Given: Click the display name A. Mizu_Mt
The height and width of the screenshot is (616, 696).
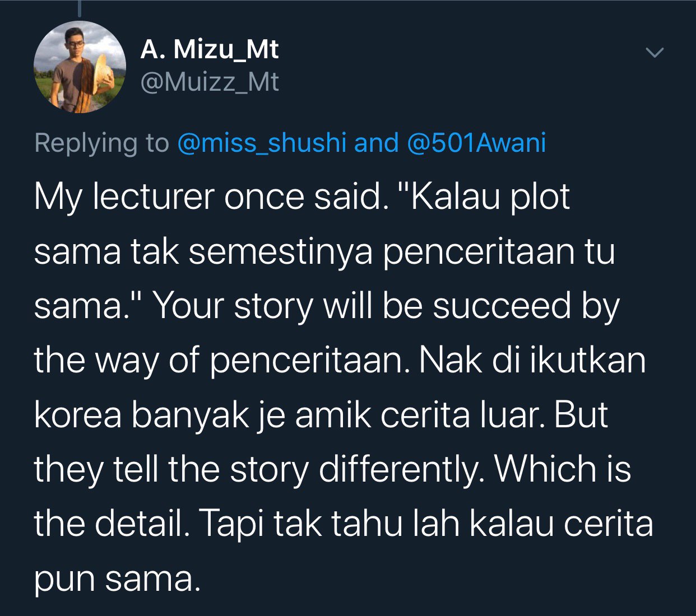Looking at the screenshot, I should click(209, 49).
